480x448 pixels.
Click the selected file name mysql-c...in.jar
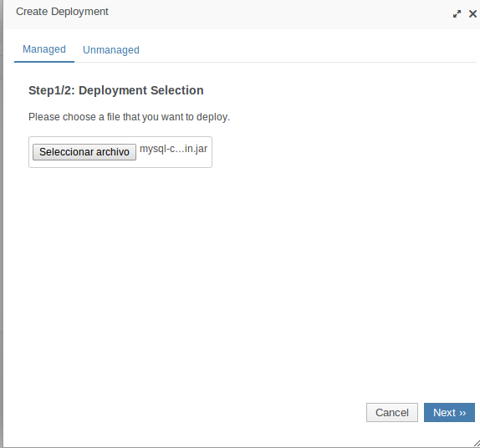click(x=174, y=149)
